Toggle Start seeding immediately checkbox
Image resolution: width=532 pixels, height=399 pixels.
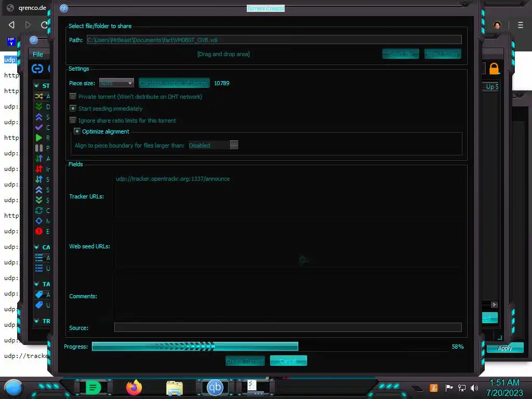[73, 108]
